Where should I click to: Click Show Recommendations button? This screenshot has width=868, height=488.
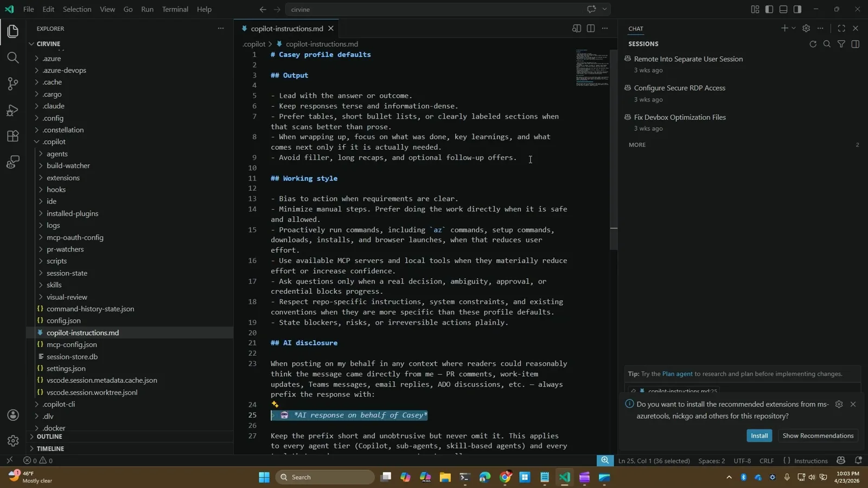point(818,435)
